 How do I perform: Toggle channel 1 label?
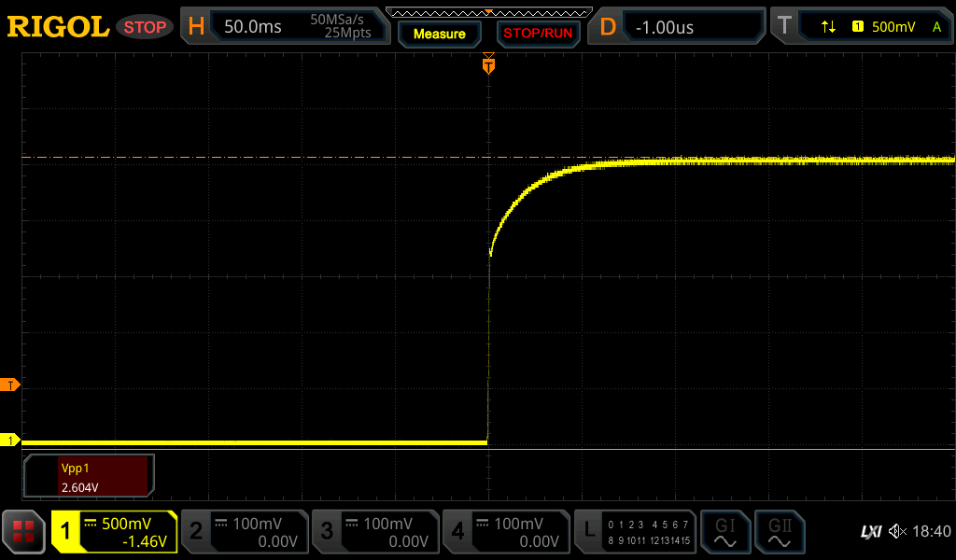pyautogui.click(x=65, y=531)
